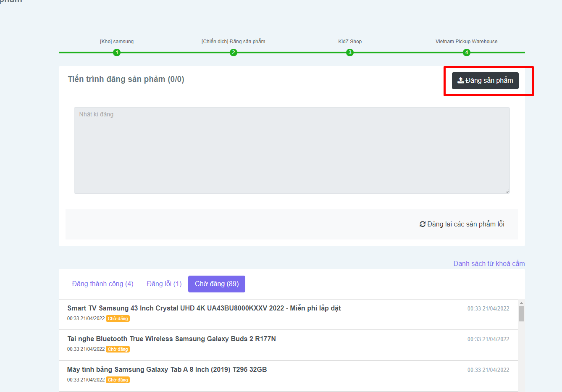
Task: Click Chờ đăng badge under Galaxy Tab A
Action: [118, 380]
